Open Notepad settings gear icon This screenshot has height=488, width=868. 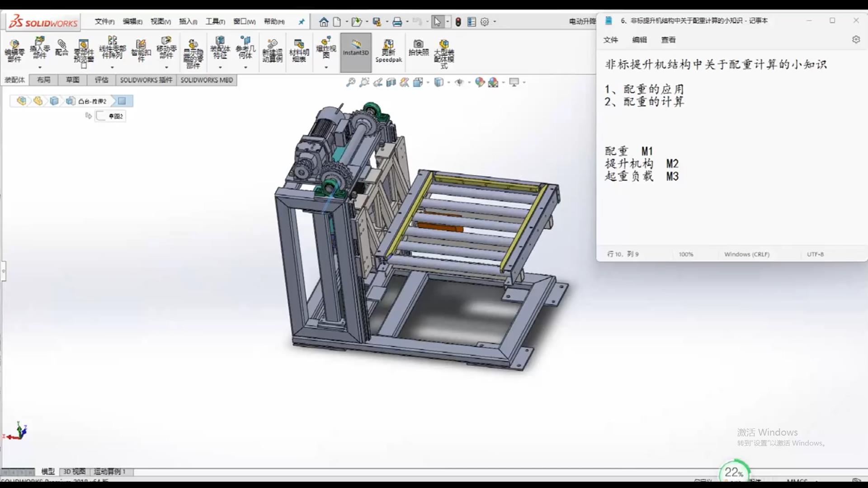click(856, 40)
